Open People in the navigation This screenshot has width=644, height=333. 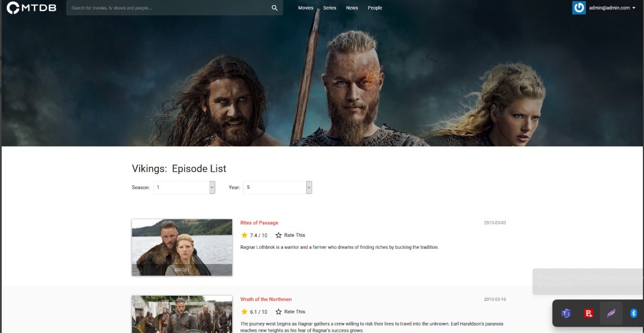click(375, 8)
